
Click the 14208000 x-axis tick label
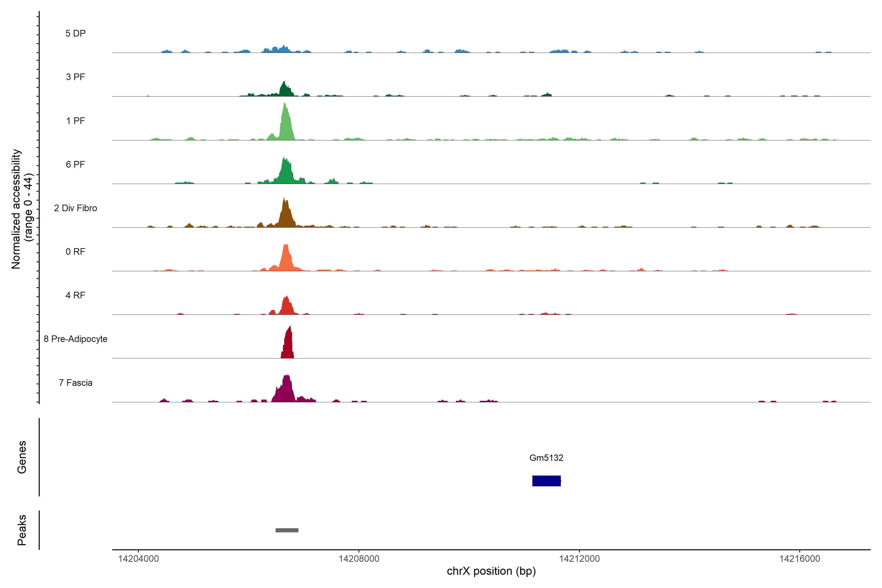[x=359, y=559]
